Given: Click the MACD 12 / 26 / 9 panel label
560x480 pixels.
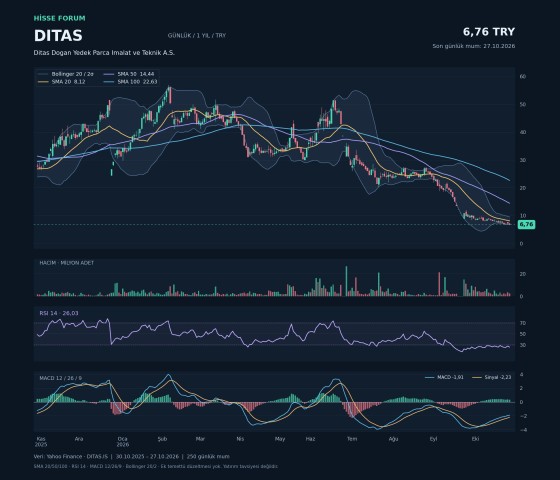Looking at the screenshot, I should 60,378.
